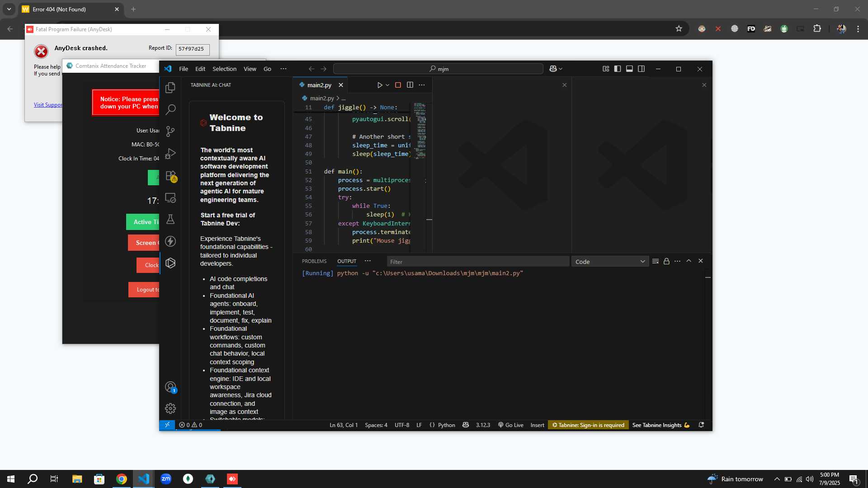The width and height of the screenshot is (868, 488).
Task: Change encoding via UTF-8
Action: coord(402,425)
